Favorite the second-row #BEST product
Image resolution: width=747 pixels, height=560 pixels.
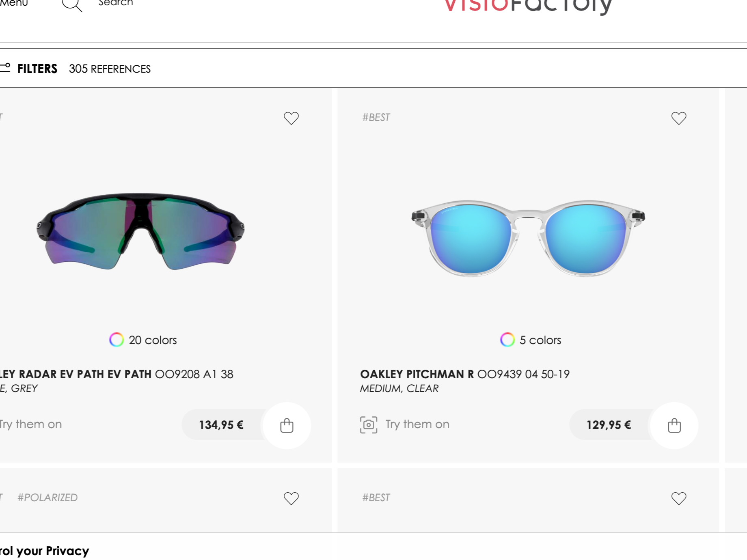679,498
